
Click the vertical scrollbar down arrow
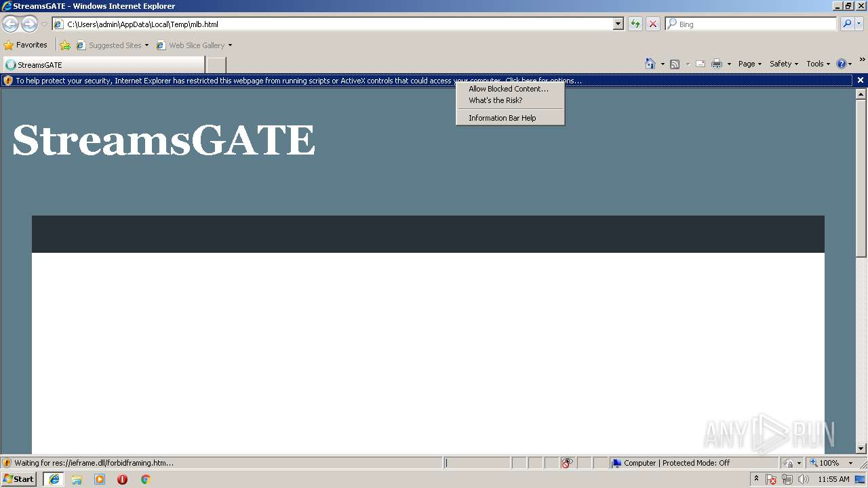(861, 448)
